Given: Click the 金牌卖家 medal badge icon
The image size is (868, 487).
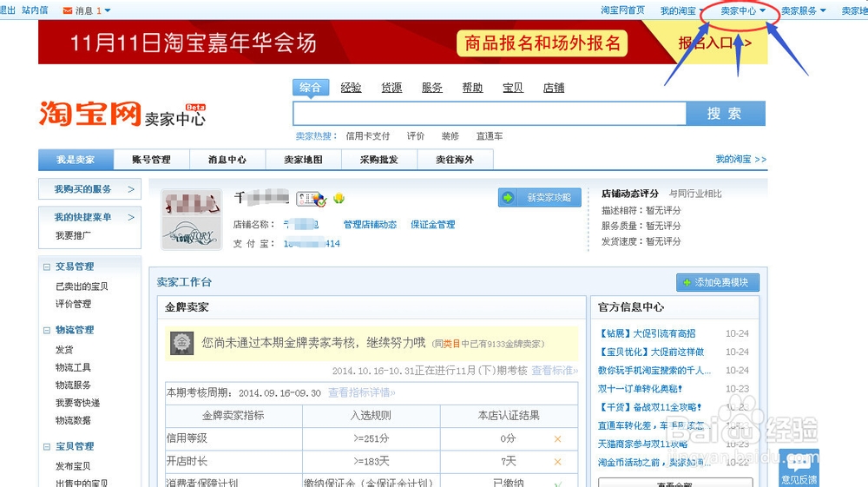Looking at the screenshot, I should click(x=181, y=343).
